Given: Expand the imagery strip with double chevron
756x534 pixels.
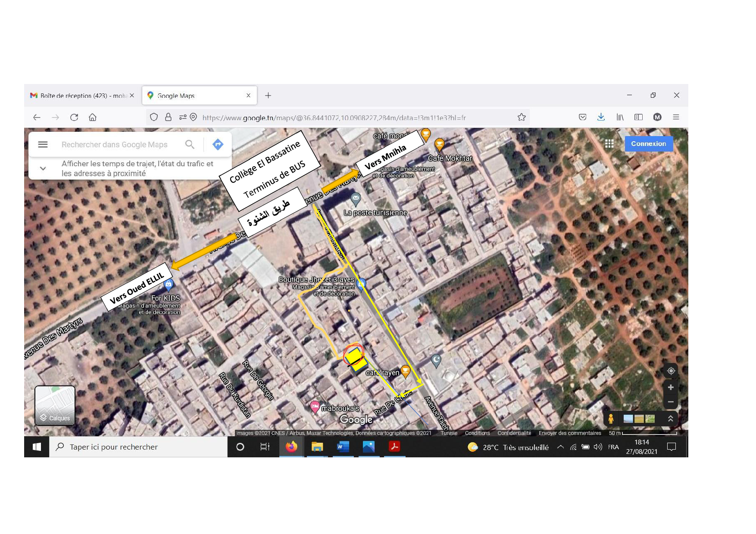Looking at the screenshot, I should point(671,419).
